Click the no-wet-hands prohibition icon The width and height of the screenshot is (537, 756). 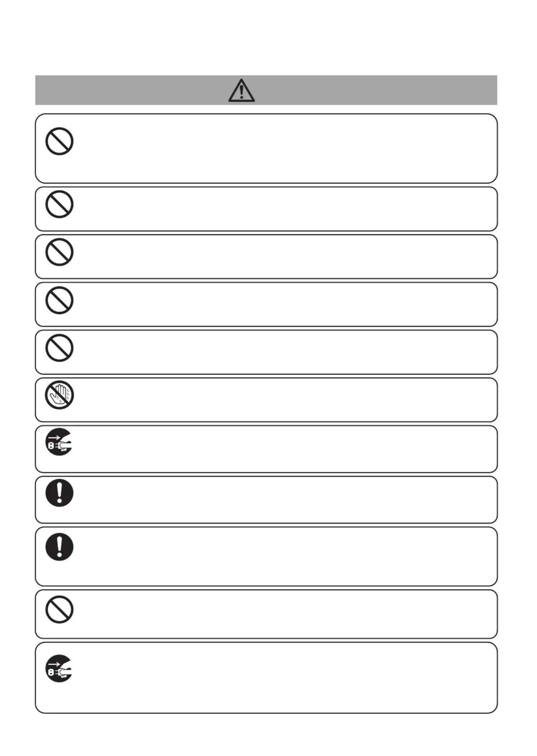59,395
